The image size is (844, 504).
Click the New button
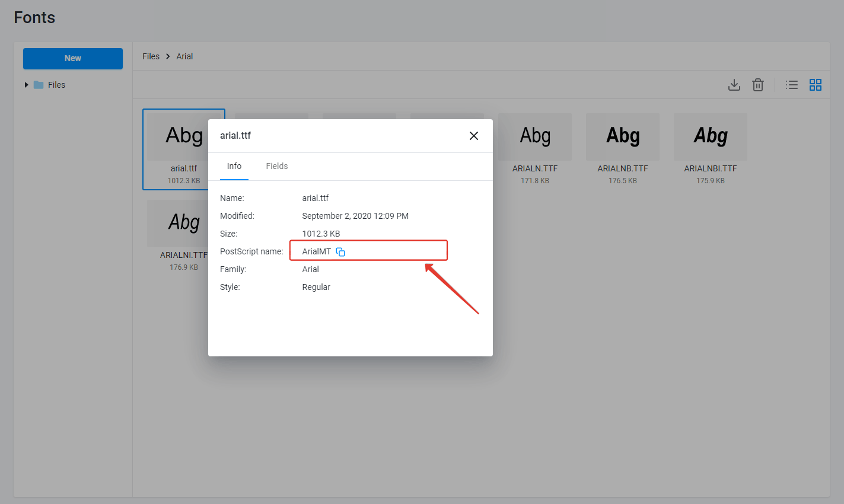(x=73, y=58)
